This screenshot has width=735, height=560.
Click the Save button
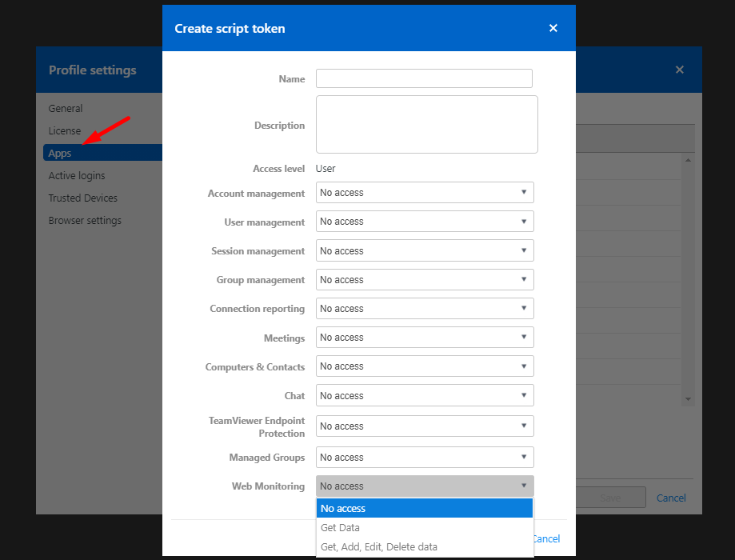pos(612,497)
